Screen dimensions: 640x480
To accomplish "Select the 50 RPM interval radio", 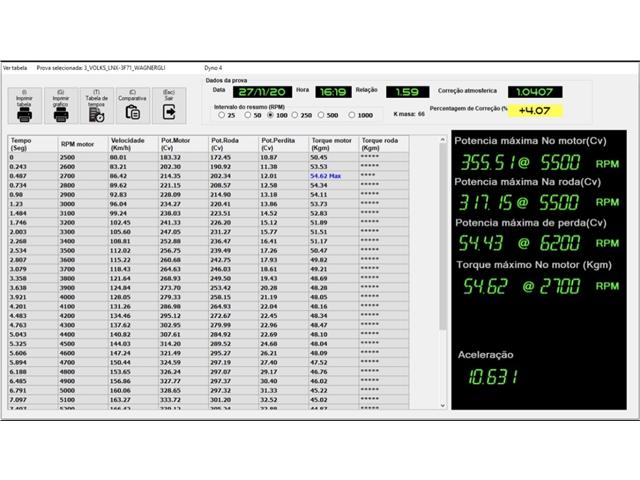I will click(x=248, y=115).
